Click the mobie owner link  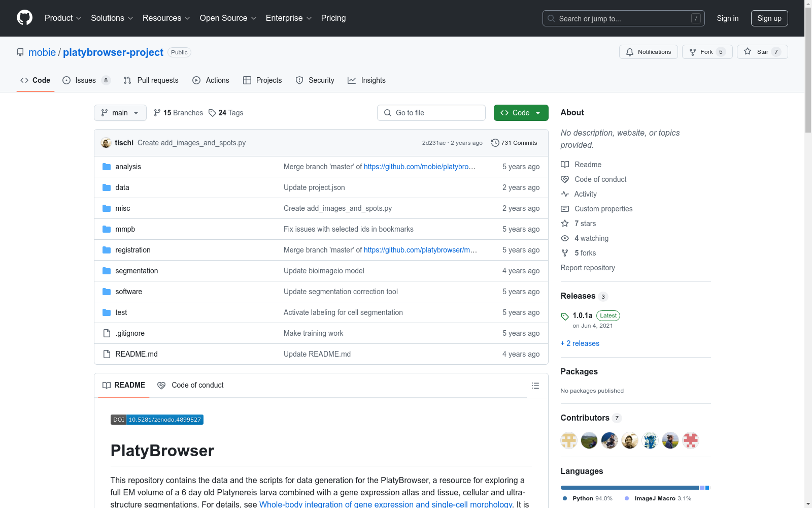[x=42, y=52]
